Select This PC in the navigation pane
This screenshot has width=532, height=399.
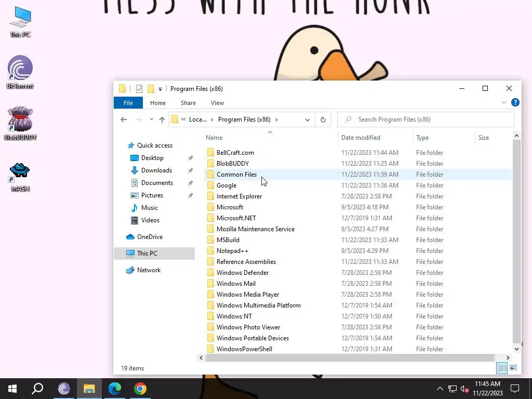point(154,254)
